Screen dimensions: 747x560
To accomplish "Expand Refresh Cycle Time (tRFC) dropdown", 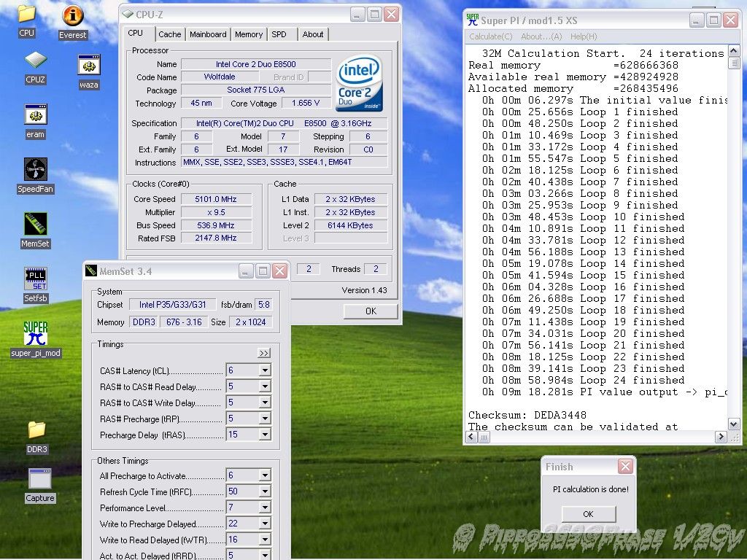I will pos(266,491).
